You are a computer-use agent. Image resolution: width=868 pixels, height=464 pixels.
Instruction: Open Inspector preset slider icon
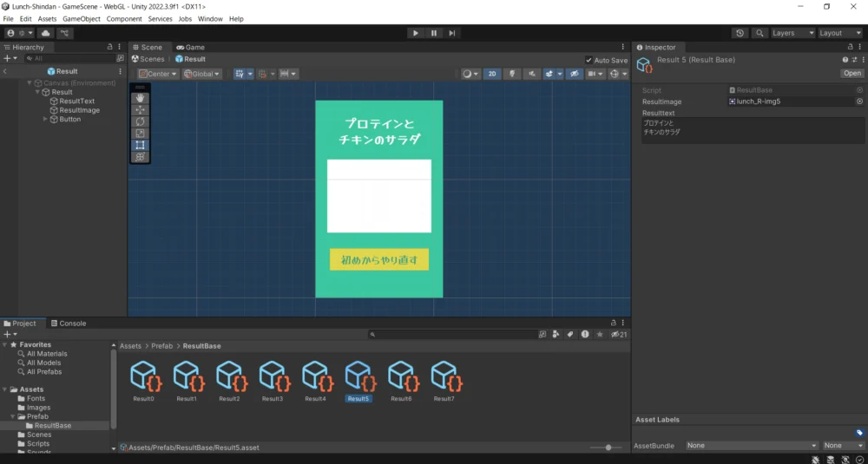point(854,60)
